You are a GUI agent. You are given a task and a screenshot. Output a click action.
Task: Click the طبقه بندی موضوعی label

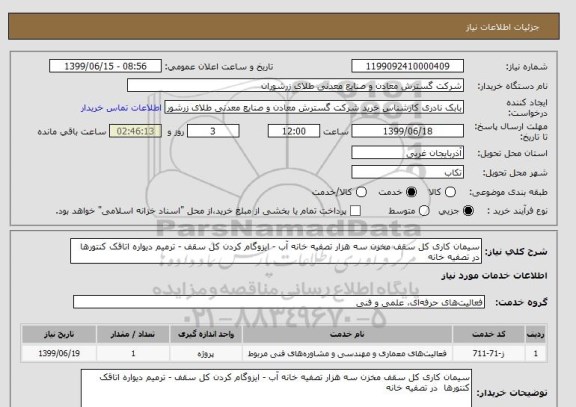pos(508,192)
